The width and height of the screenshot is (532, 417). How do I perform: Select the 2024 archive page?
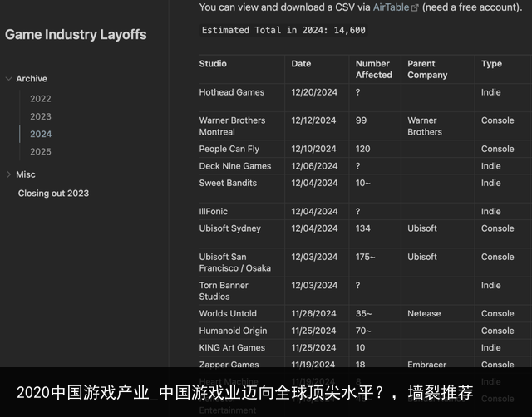(41, 134)
